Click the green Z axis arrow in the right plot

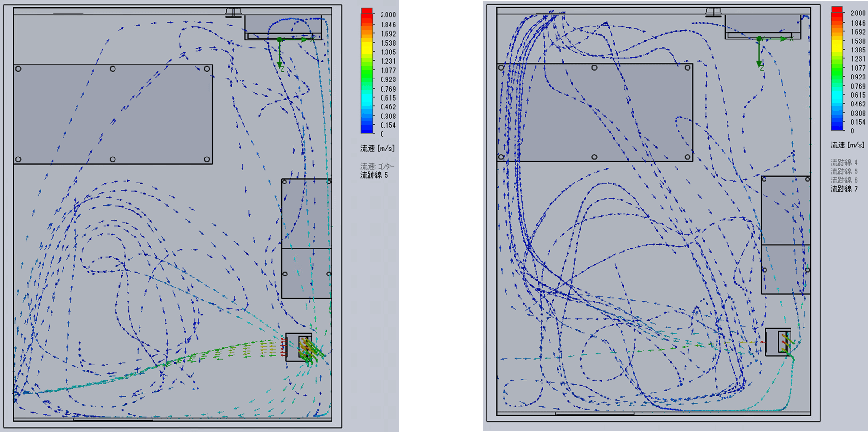[759, 52]
